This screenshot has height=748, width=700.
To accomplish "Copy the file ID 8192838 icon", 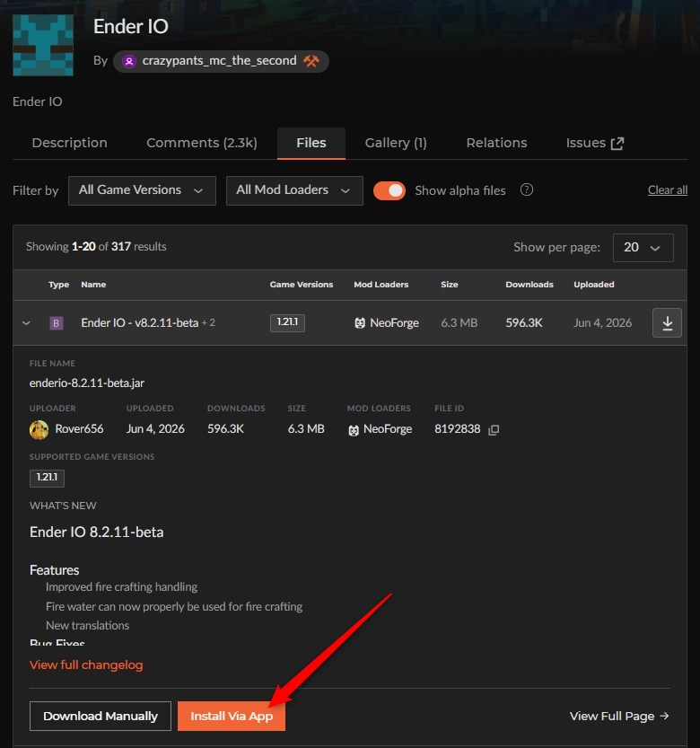I will pyautogui.click(x=494, y=430).
